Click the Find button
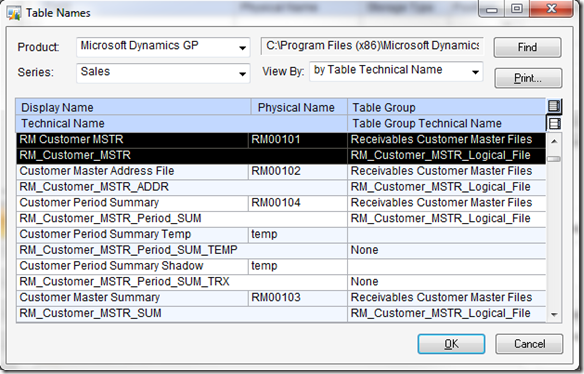 527,47
